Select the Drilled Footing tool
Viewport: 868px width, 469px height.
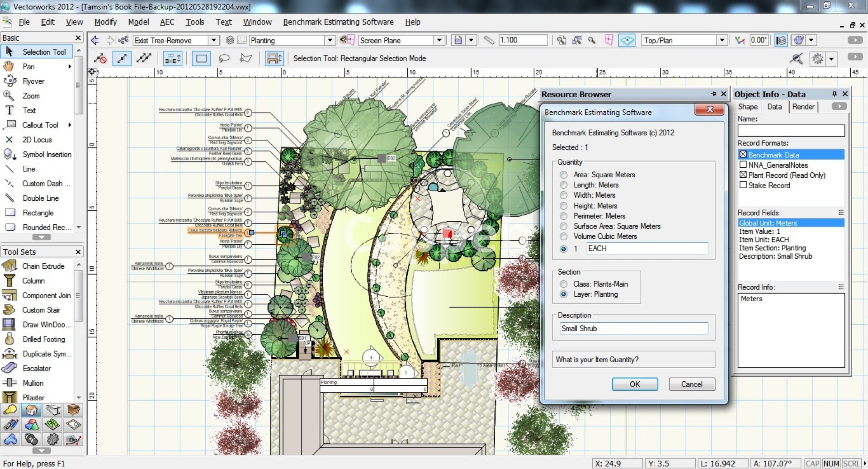(x=43, y=339)
